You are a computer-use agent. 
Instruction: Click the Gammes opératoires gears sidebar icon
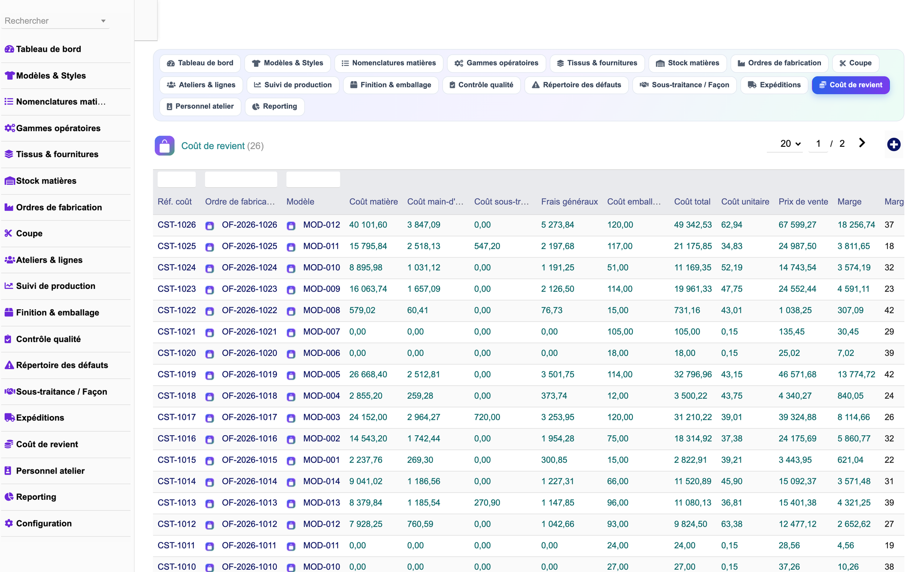(x=9, y=128)
